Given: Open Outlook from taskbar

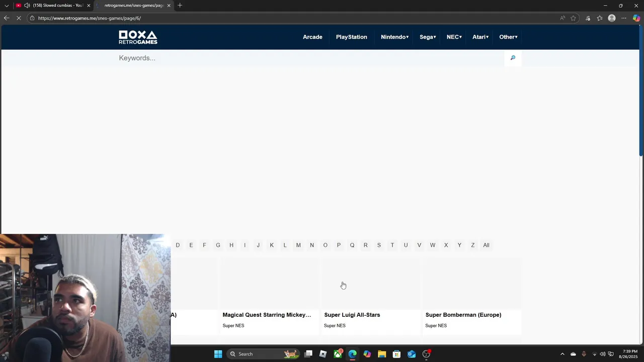Looking at the screenshot, I should tap(412, 354).
